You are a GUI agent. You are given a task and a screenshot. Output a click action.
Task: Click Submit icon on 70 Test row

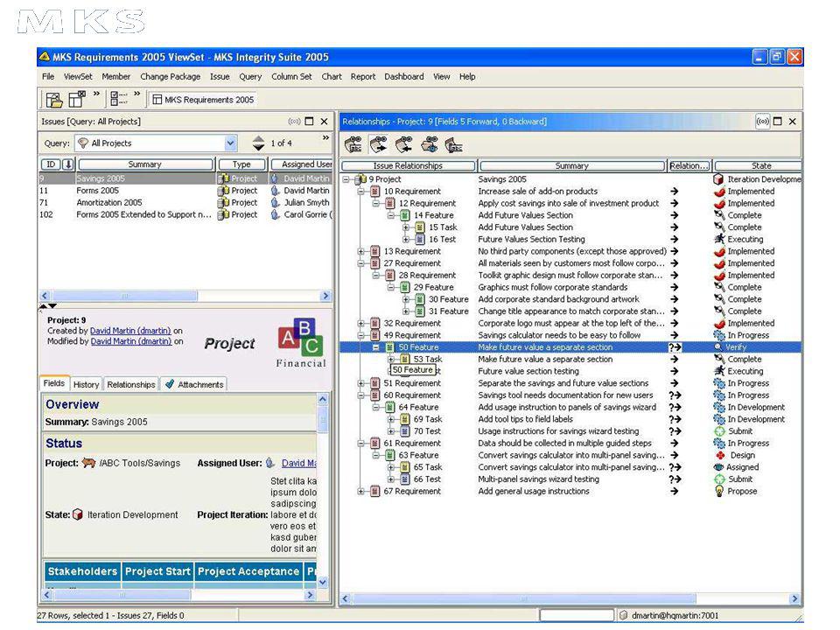point(719,431)
